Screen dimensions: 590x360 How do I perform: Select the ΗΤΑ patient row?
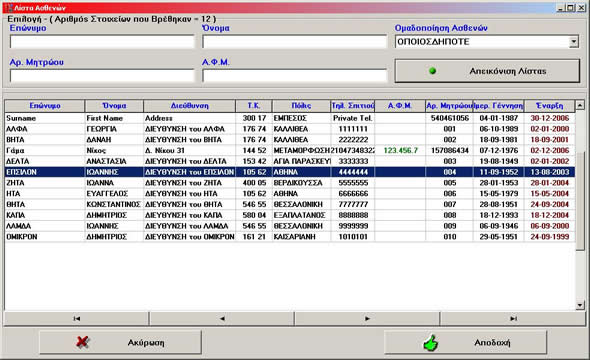point(290,194)
